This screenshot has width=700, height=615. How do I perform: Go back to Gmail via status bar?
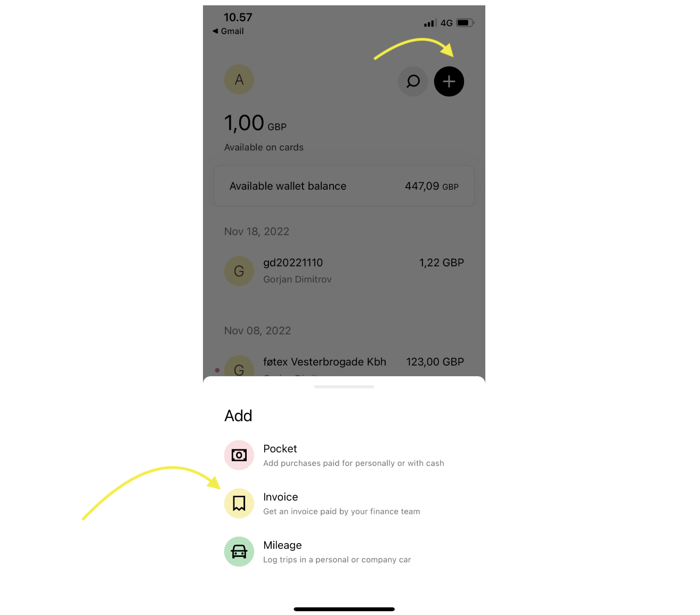click(x=228, y=31)
